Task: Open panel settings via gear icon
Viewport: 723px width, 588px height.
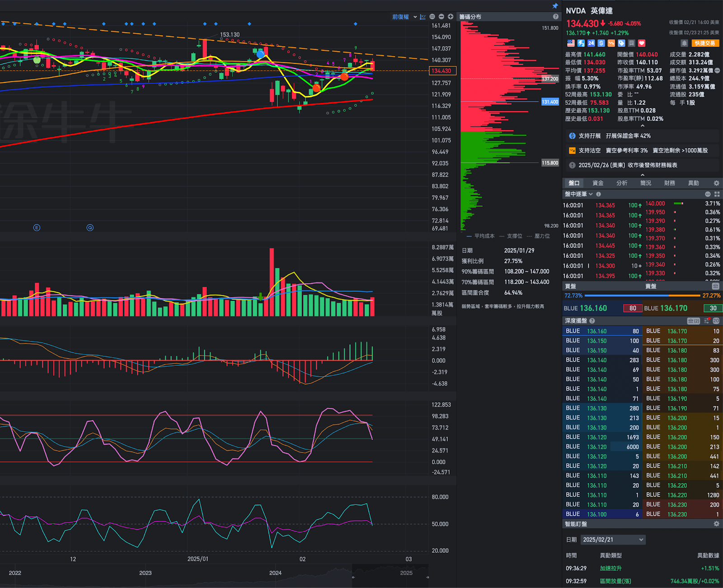Action: (716, 183)
